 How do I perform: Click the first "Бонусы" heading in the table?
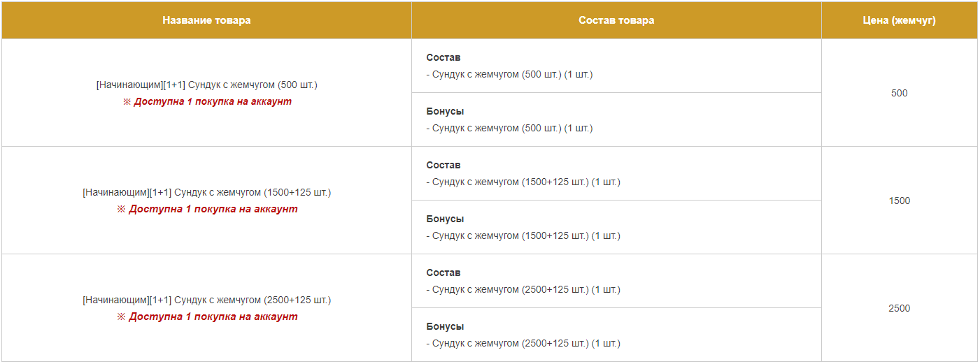pyautogui.click(x=445, y=111)
